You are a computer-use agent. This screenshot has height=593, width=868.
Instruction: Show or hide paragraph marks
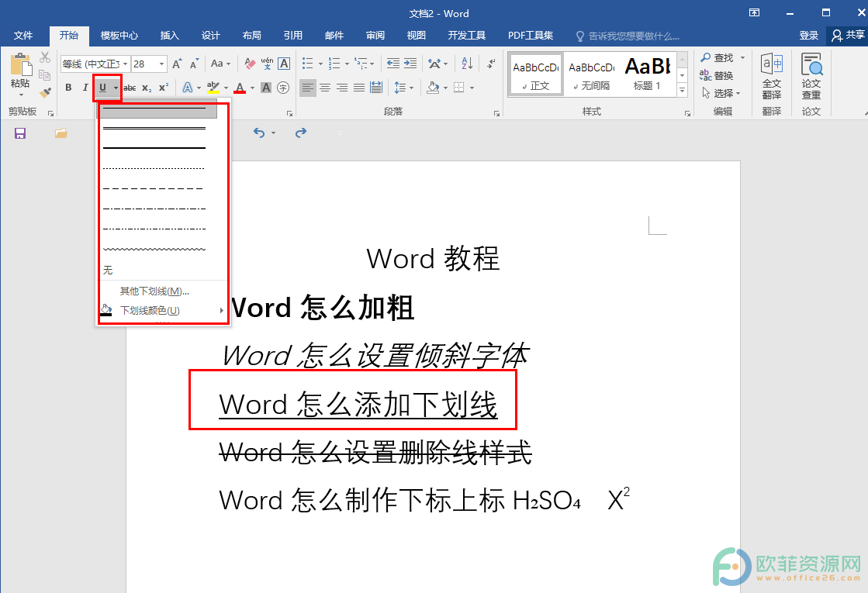tap(491, 64)
